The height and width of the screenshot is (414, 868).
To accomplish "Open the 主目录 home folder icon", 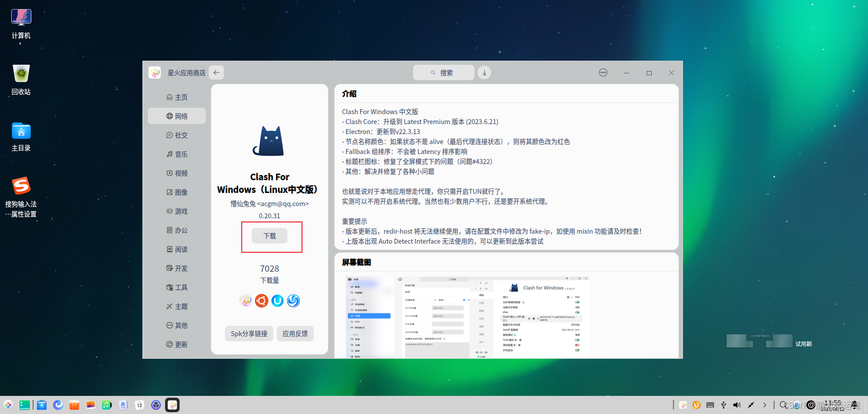I will point(21,137).
